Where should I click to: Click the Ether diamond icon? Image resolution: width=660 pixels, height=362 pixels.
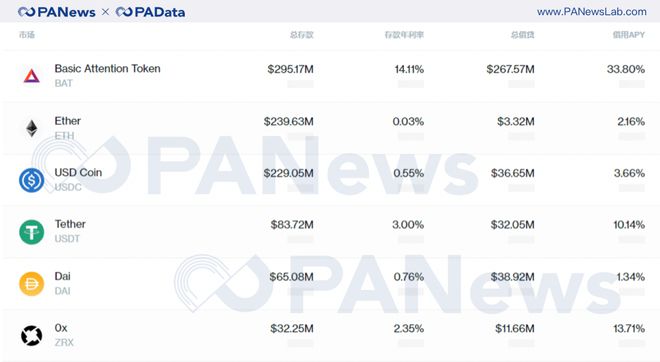click(x=32, y=128)
